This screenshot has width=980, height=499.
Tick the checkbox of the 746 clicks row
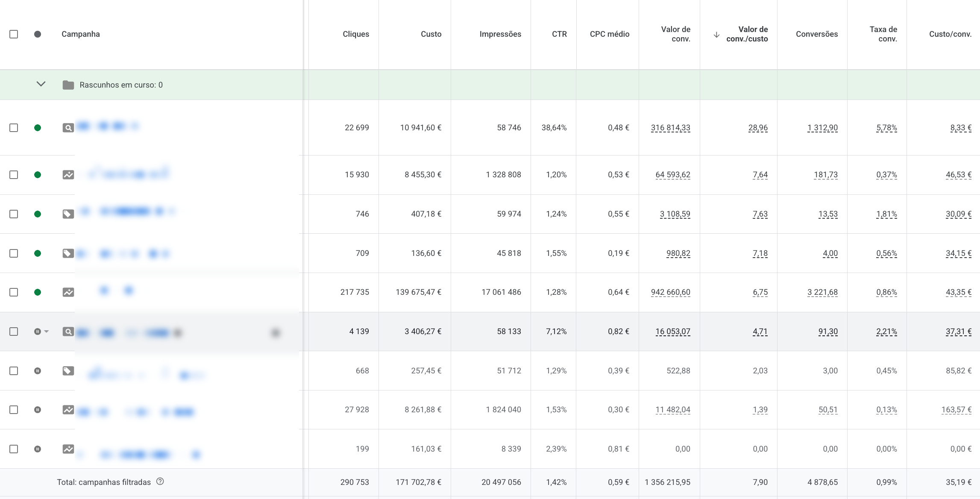(x=14, y=214)
